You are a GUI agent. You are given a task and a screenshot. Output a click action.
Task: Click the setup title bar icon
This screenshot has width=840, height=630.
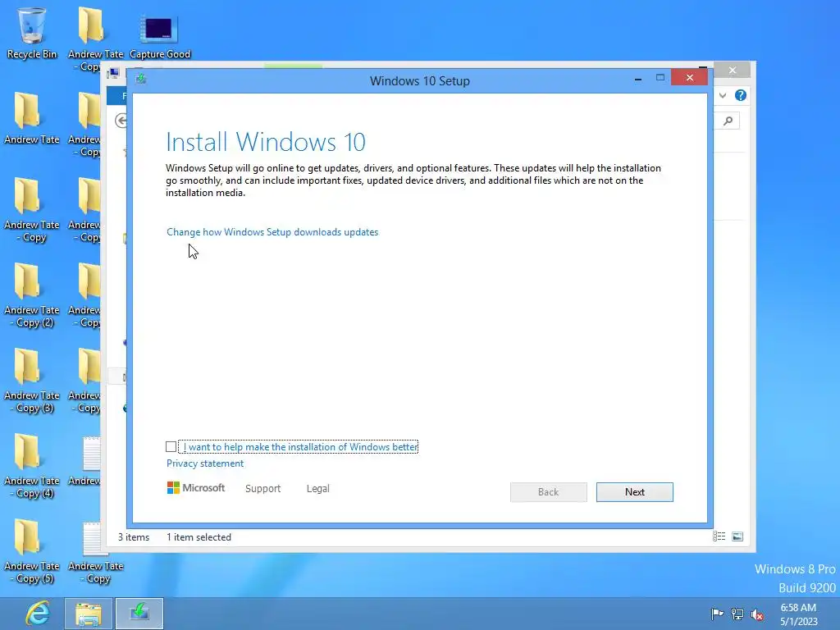141,79
